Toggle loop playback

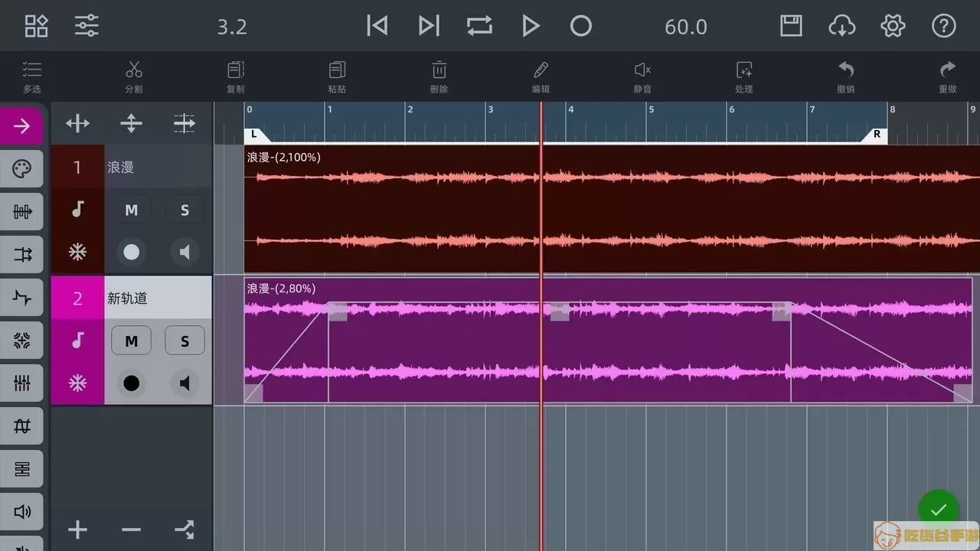pos(479,26)
